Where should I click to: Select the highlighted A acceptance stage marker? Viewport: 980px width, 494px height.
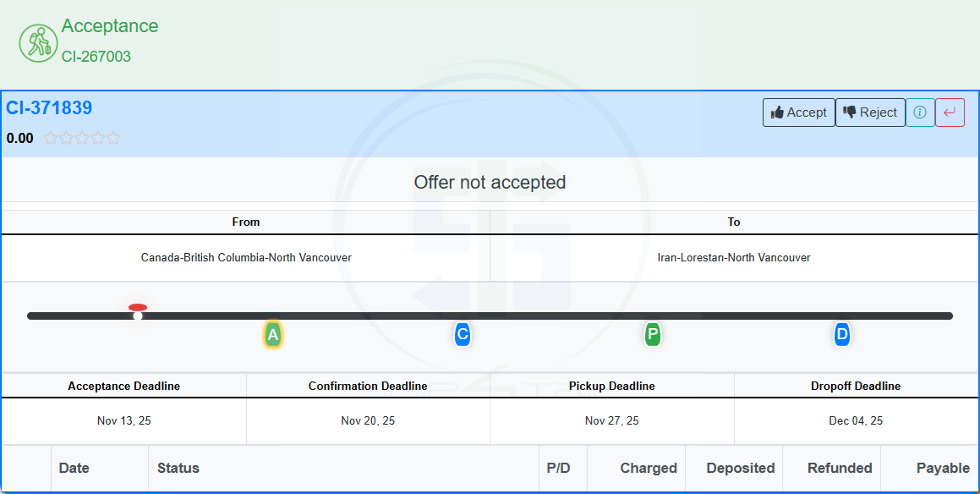point(272,335)
